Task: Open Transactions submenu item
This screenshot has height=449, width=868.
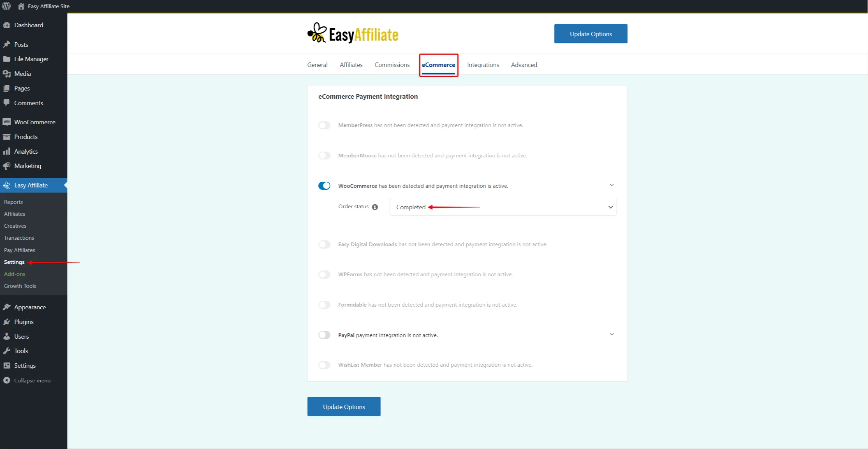Action: tap(19, 238)
